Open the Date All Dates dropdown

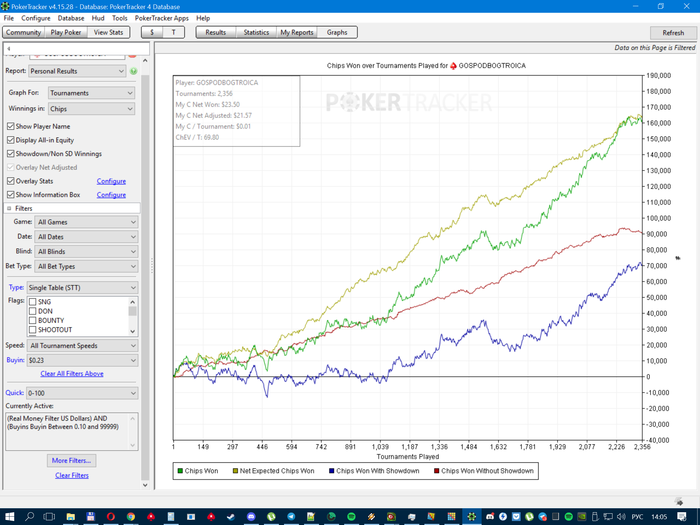click(86, 237)
